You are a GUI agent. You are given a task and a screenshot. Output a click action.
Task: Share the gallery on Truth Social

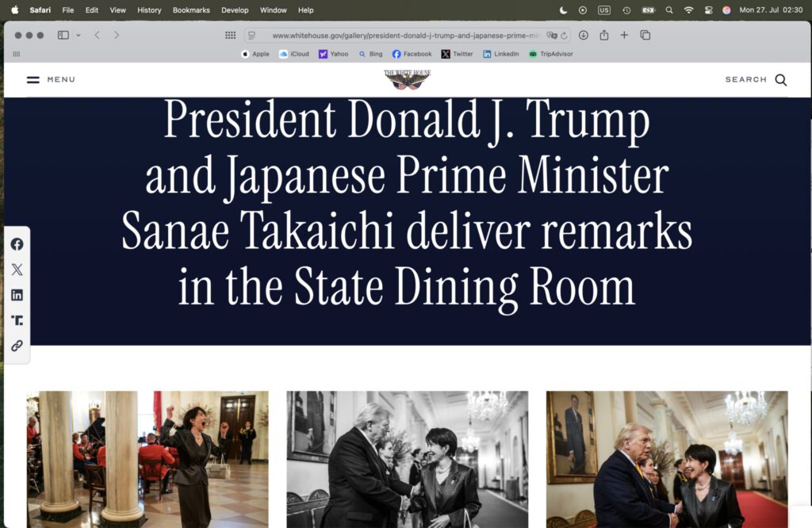click(17, 320)
